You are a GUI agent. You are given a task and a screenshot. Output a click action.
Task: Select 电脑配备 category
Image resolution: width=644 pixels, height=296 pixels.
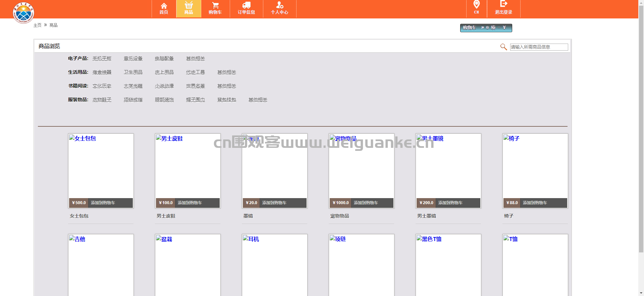pos(164,58)
